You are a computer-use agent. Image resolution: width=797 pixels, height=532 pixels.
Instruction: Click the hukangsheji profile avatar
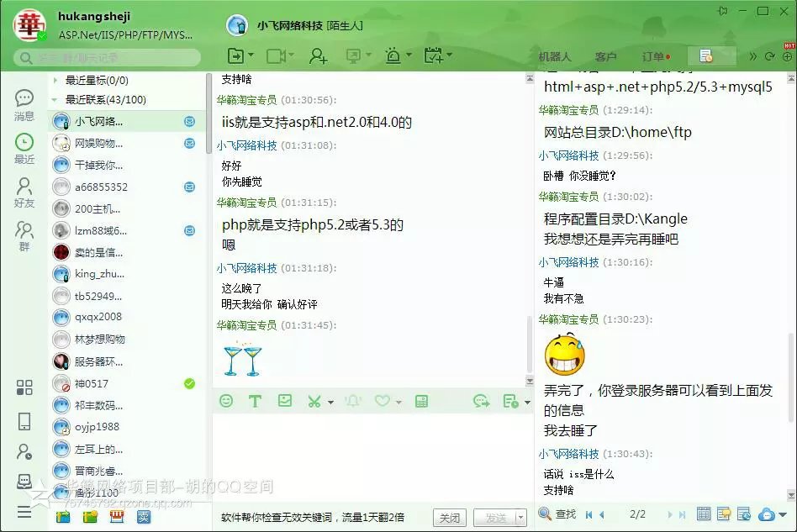pyautogui.click(x=29, y=26)
